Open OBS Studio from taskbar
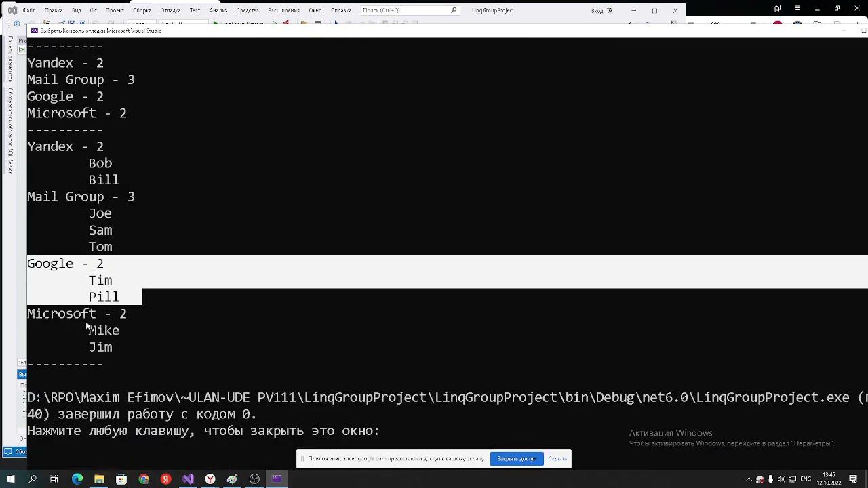 click(254, 479)
